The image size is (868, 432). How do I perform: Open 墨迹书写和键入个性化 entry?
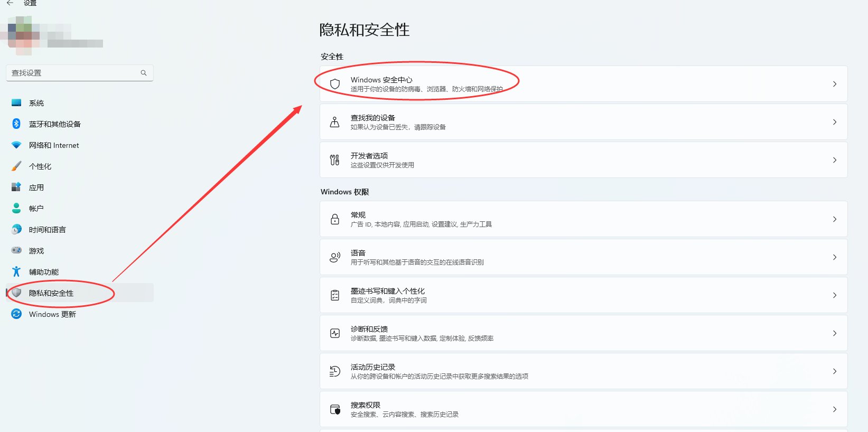pyautogui.click(x=583, y=295)
